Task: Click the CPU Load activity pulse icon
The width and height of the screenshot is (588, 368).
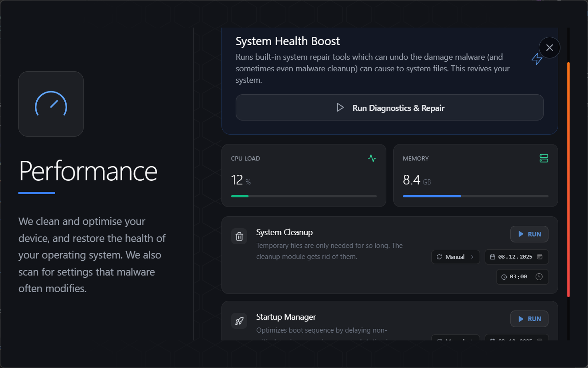Action: tap(372, 158)
